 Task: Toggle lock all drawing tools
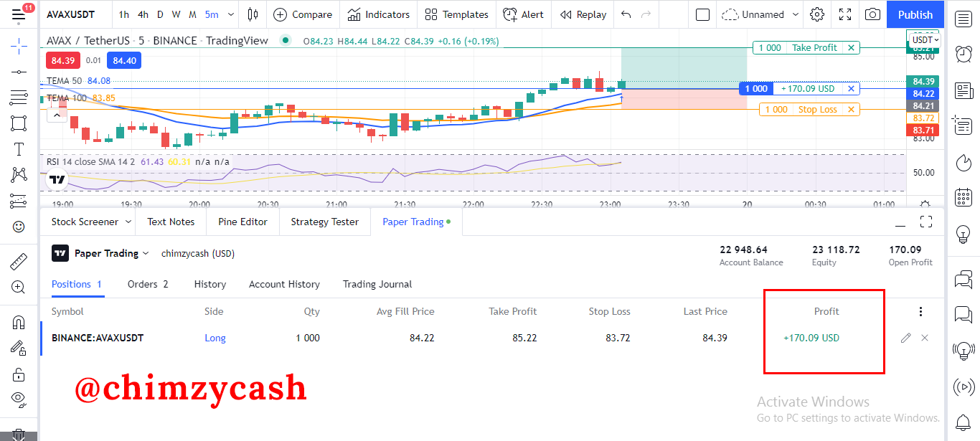[19, 374]
